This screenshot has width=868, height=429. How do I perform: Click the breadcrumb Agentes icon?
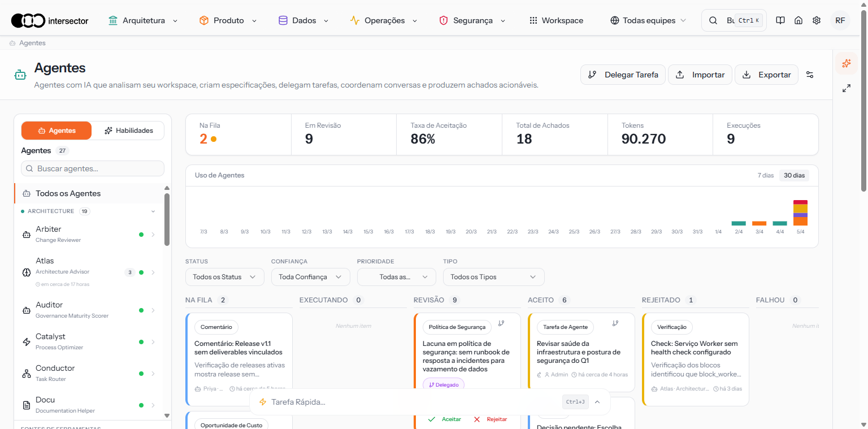point(12,43)
